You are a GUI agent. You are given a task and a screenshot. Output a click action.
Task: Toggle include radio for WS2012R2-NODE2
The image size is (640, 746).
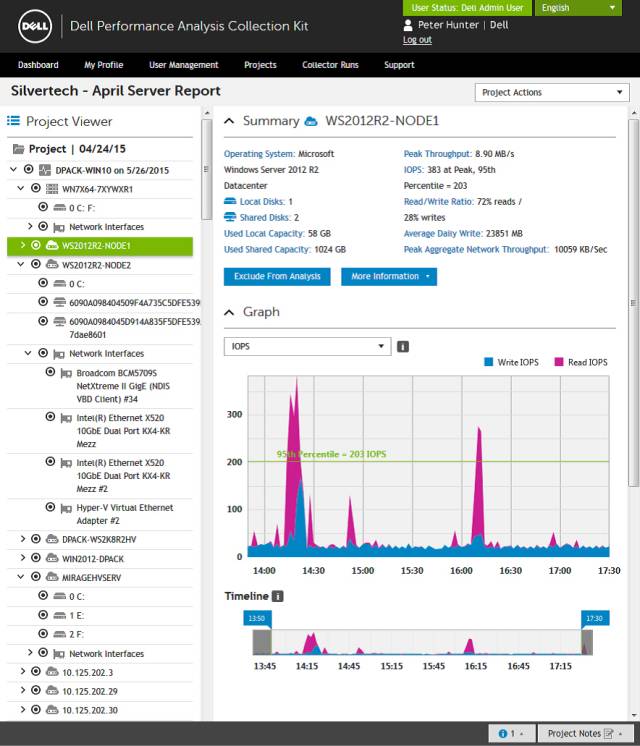pyautogui.click(x=36, y=264)
